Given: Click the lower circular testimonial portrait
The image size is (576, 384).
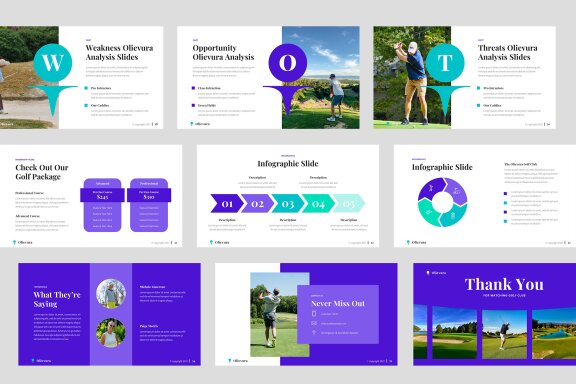Looking at the screenshot, I should 111,333.
